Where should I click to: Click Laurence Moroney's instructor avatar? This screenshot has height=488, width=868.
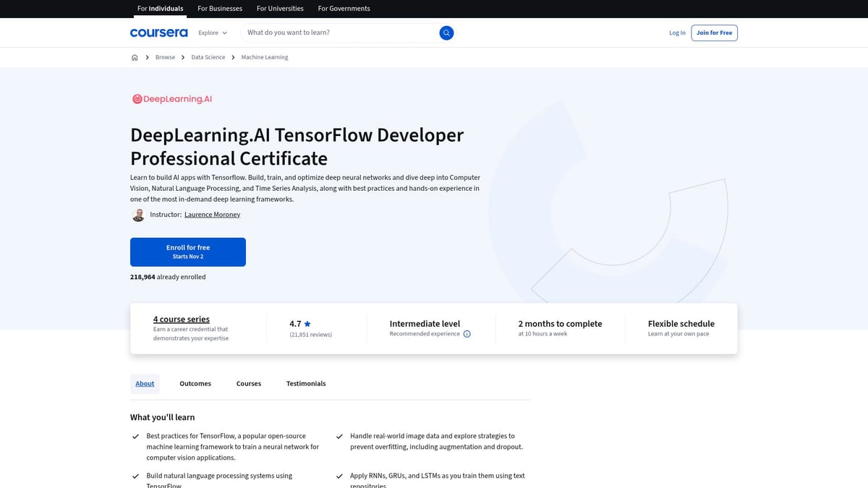point(138,215)
